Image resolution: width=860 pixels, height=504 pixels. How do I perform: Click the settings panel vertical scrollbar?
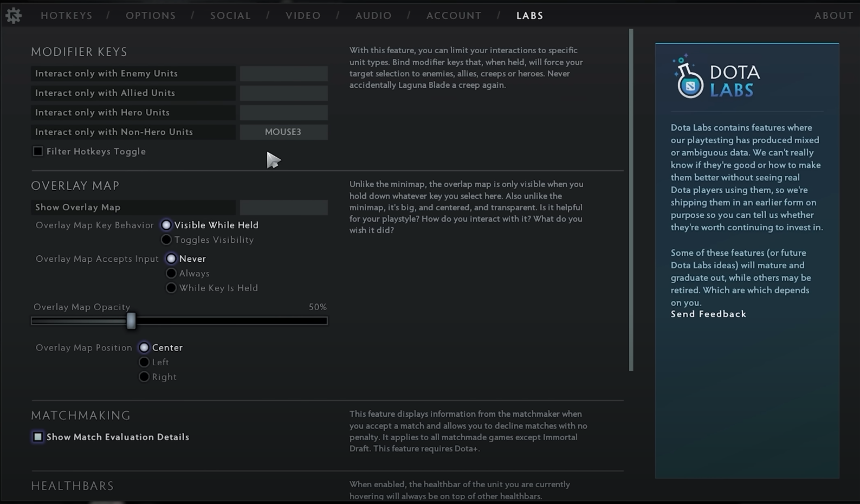point(631,201)
